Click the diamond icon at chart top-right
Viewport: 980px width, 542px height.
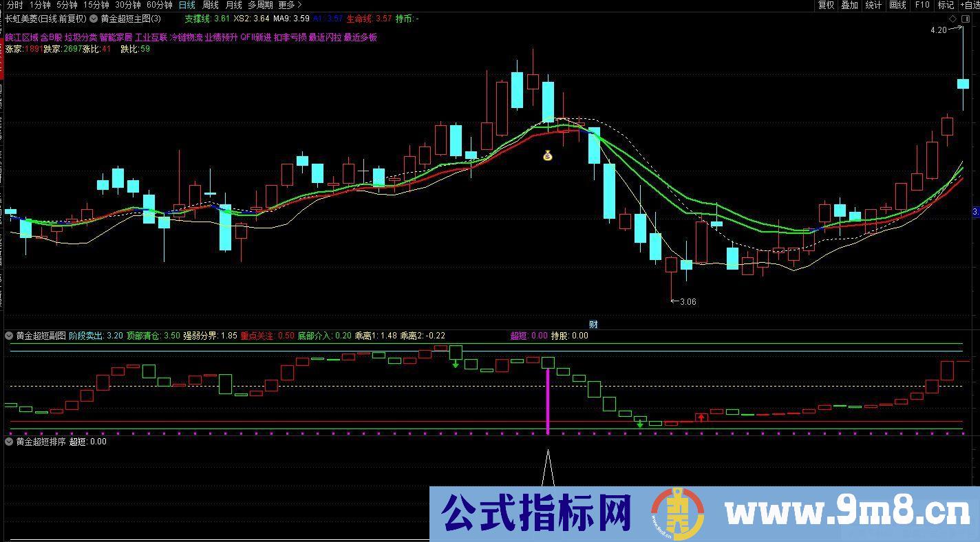pos(952,19)
